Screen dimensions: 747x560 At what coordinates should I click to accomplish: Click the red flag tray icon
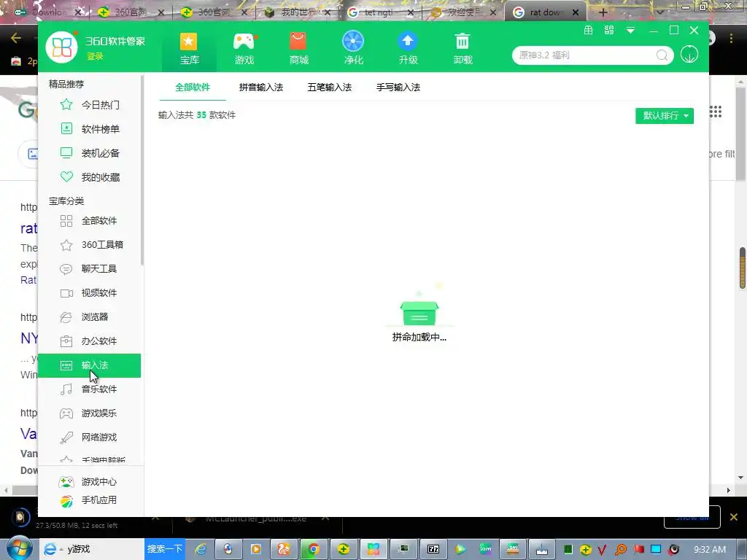click(x=638, y=550)
